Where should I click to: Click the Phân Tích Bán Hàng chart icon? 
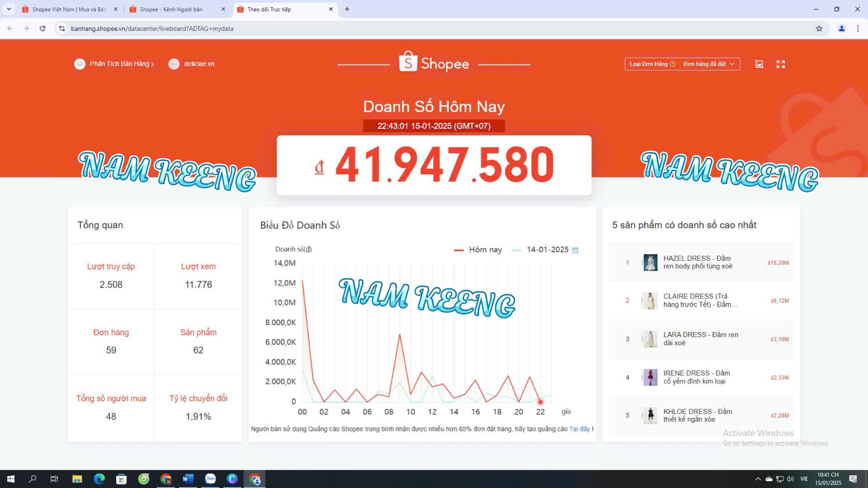click(80, 64)
